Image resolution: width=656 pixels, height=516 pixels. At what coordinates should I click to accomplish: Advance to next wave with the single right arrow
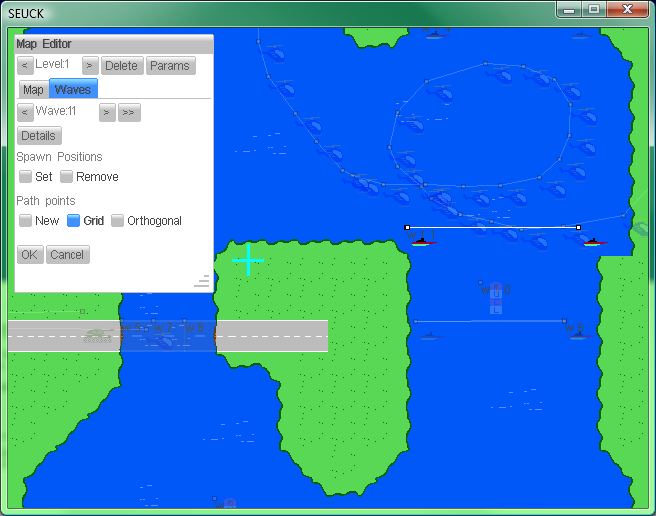107,112
